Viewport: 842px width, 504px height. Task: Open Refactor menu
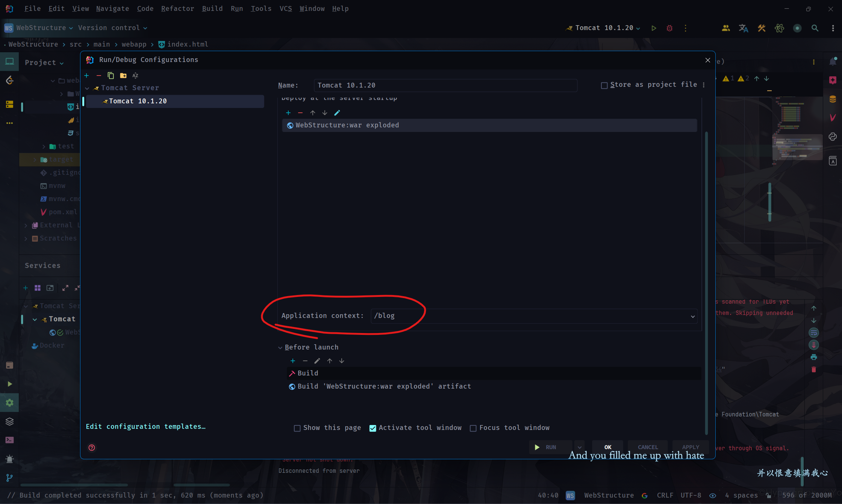click(x=177, y=8)
